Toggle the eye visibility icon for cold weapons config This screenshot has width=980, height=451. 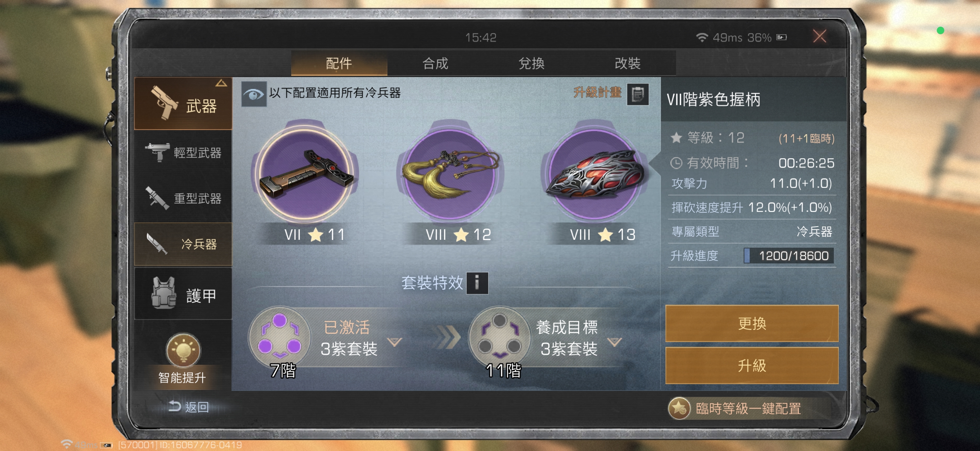tap(254, 94)
